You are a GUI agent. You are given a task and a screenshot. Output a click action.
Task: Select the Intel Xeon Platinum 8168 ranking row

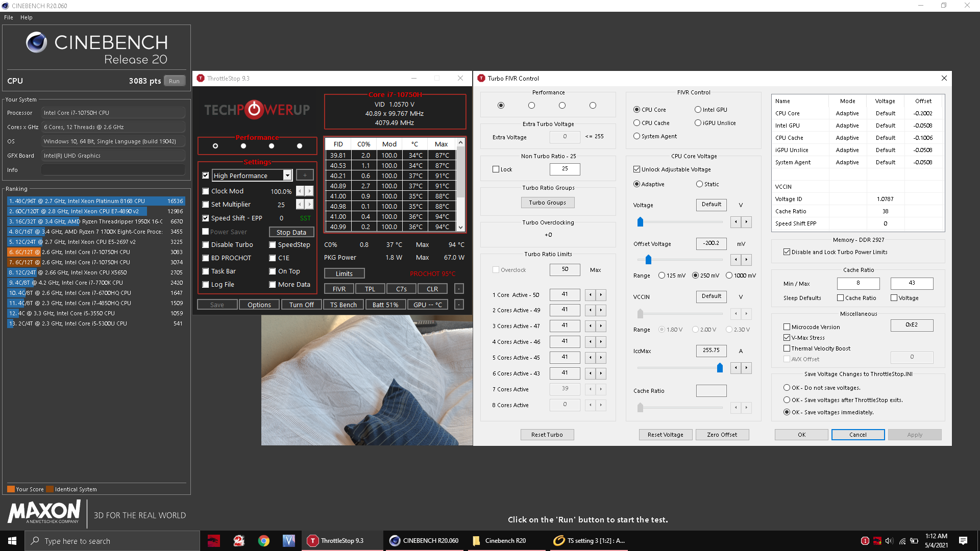[x=96, y=201]
